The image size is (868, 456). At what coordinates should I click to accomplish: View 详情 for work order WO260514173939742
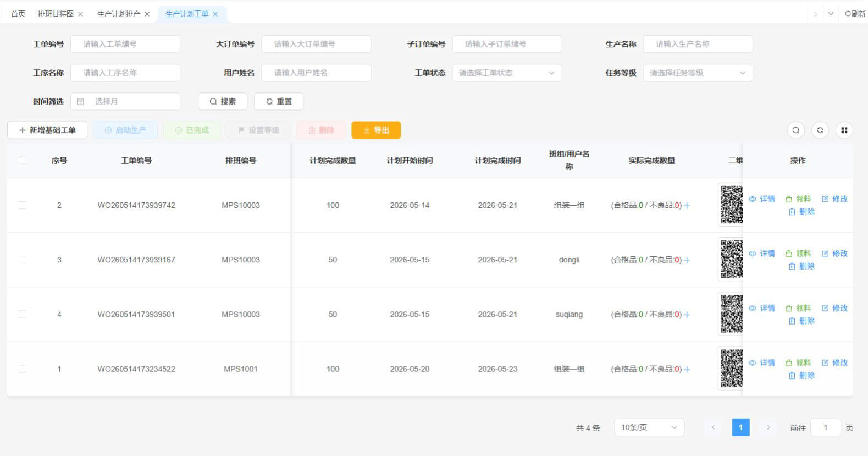click(762, 199)
